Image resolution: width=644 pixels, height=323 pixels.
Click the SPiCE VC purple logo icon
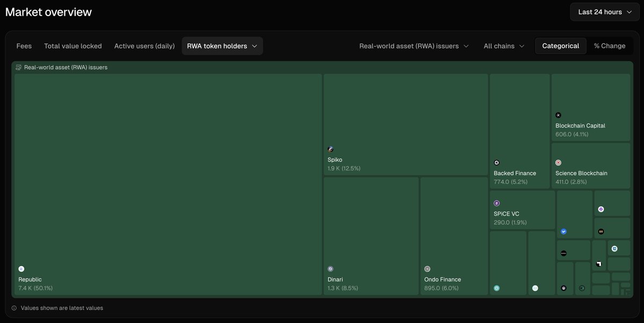click(x=497, y=203)
